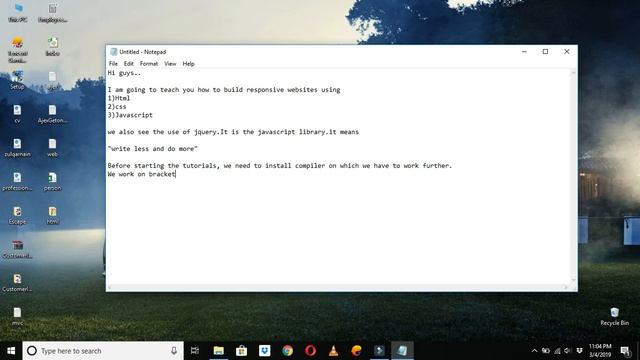Open the File menu in Notepad
The width and height of the screenshot is (640, 360).
113,64
